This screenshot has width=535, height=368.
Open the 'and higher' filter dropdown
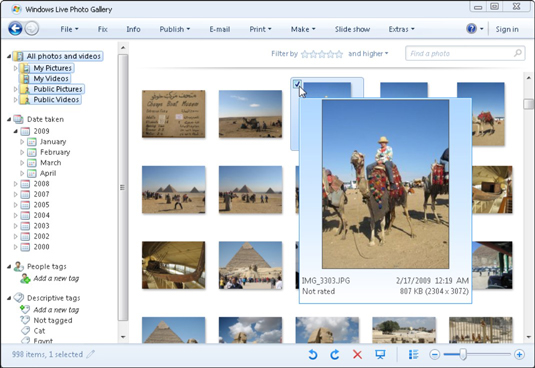[368, 54]
